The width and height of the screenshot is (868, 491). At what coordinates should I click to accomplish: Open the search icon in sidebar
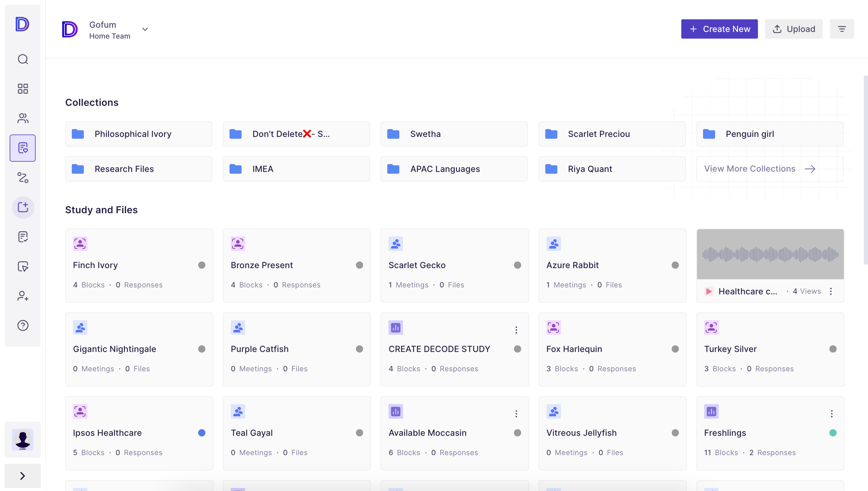pyautogui.click(x=23, y=59)
